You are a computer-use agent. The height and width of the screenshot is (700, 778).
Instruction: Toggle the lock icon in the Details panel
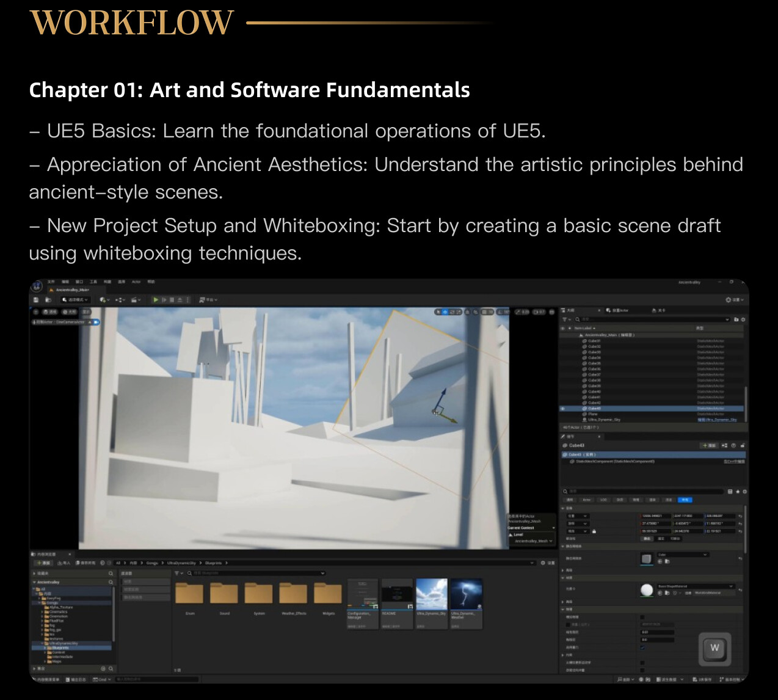594,531
